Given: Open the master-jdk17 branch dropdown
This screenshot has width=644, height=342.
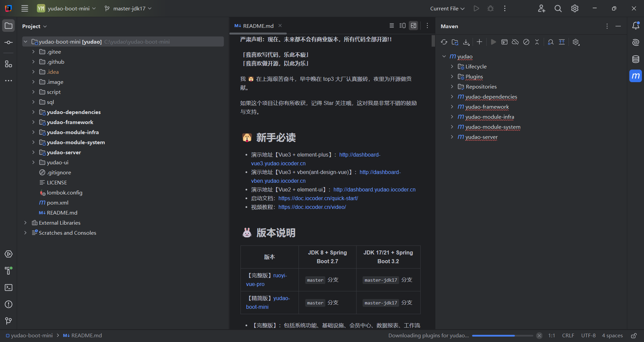Looking at the screenshot, I should [128, 8].
